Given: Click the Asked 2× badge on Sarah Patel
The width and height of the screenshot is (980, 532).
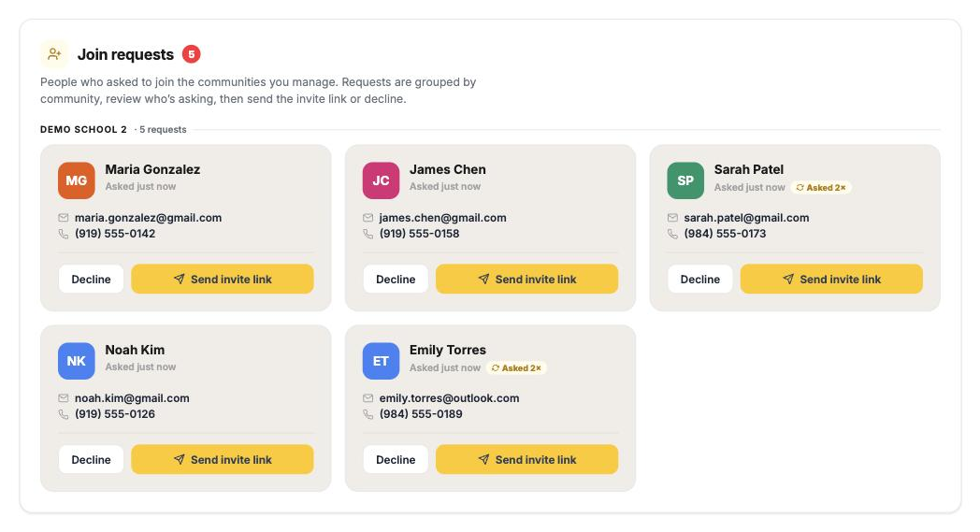Looking at the screenshot, I should tap(821, 188).
